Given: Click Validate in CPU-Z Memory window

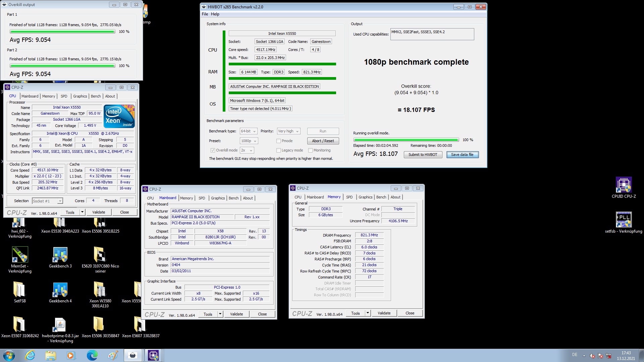Looking at the screenshot, I should tap(384, 313).
